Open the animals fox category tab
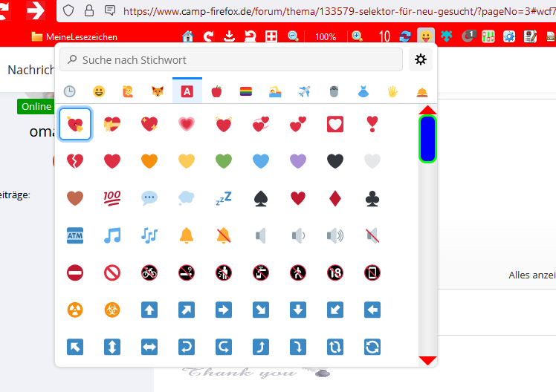556x392 pixels. (x=158, y=91)
